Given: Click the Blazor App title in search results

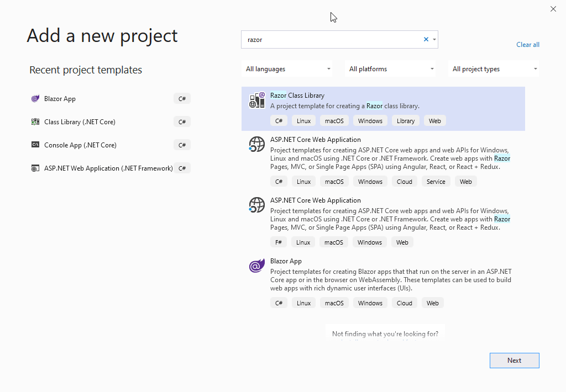Looking at the screenshot, I should 286,261.
